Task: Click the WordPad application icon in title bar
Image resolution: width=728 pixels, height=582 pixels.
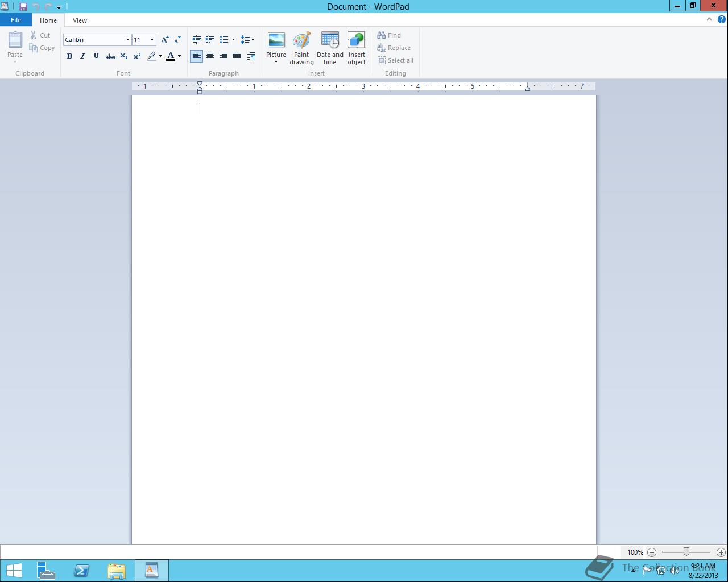Action: tap(5, 7)
